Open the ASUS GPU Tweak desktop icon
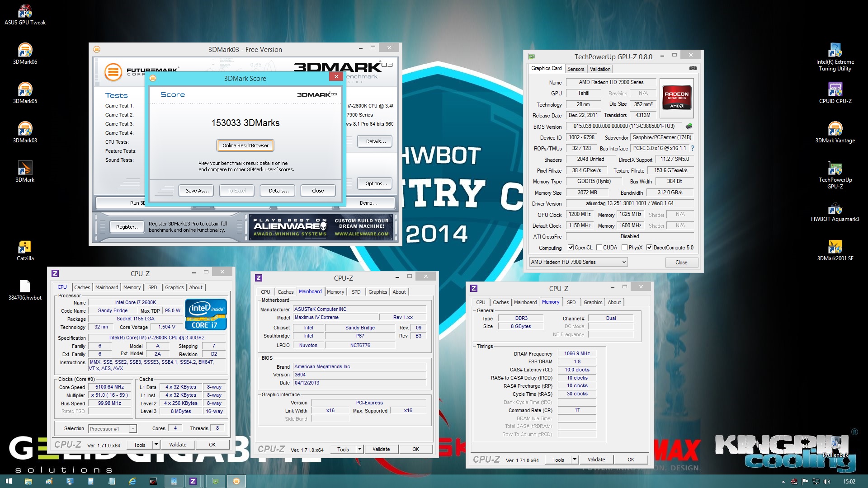 point(25,15)
